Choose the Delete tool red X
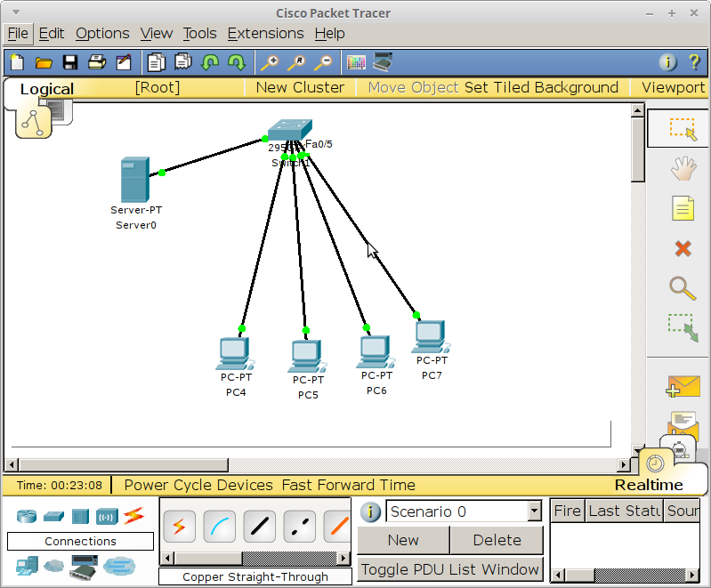The width and height of the screenshot is (711, 588). click(683, 249)
